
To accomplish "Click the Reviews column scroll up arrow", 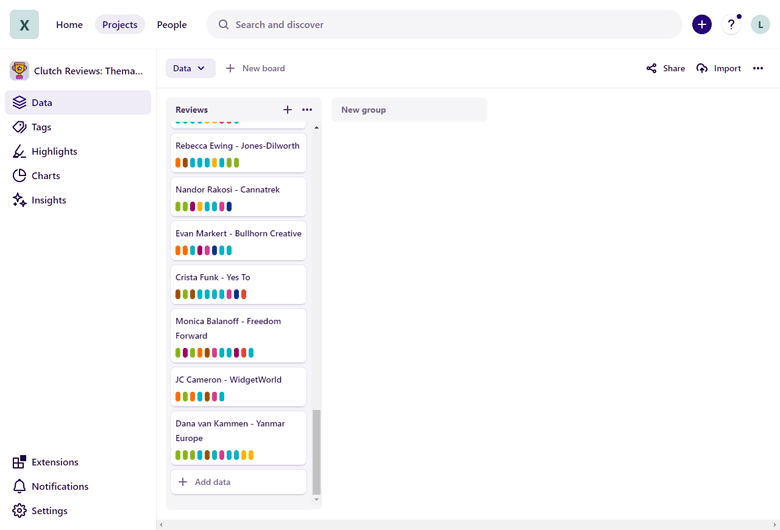I will [316, 128].
